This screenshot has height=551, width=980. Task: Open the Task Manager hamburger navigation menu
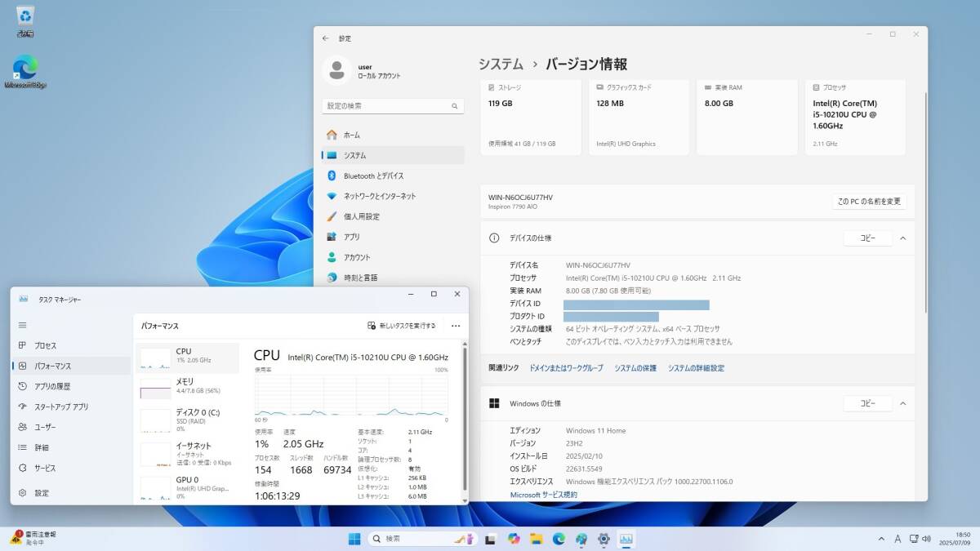click(x=23, y=325)
